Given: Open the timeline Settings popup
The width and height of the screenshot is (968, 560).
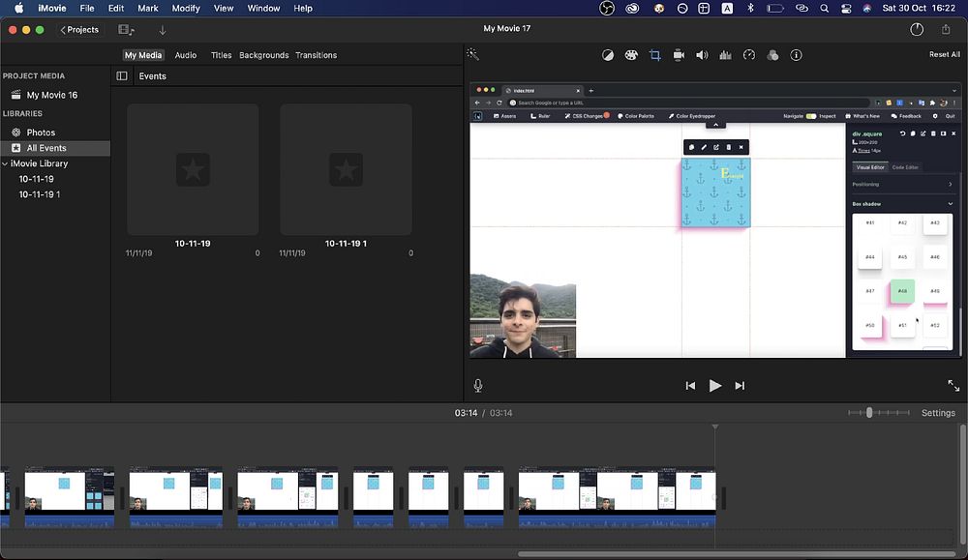Looking at the screenshot, I should [937, 413].
